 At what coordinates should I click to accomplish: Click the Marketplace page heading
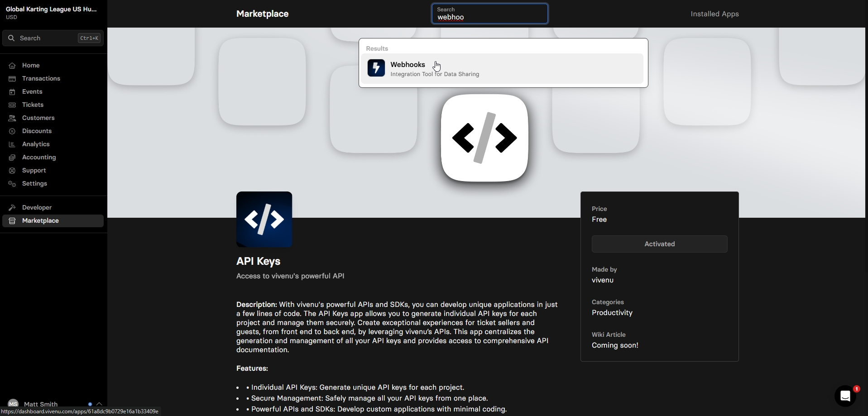click(262, 14)
